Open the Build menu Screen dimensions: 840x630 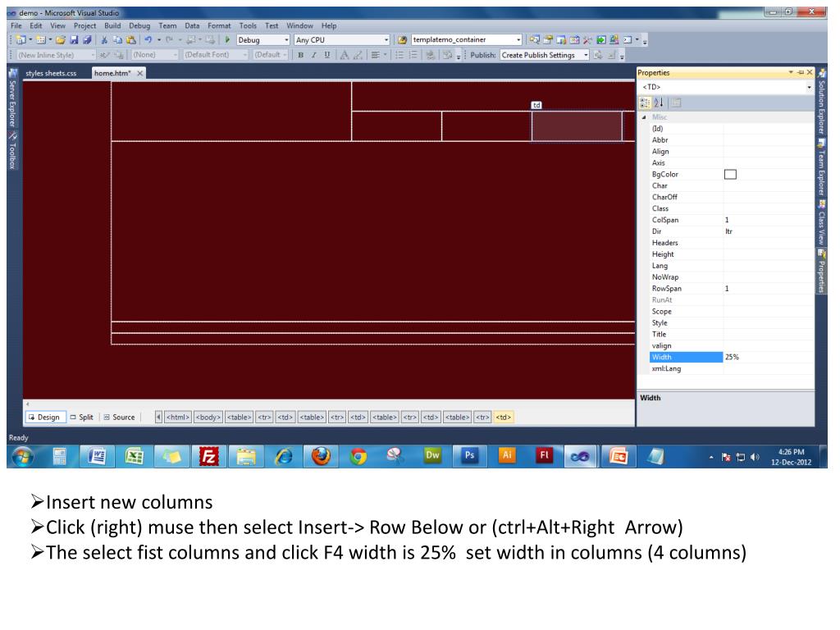coord(112,25)
